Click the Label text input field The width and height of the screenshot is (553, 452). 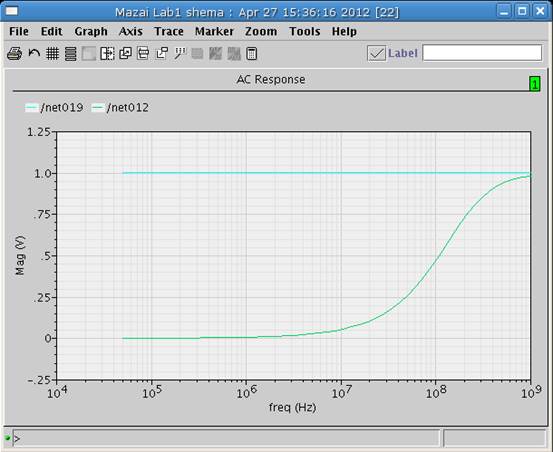(482, 53)
